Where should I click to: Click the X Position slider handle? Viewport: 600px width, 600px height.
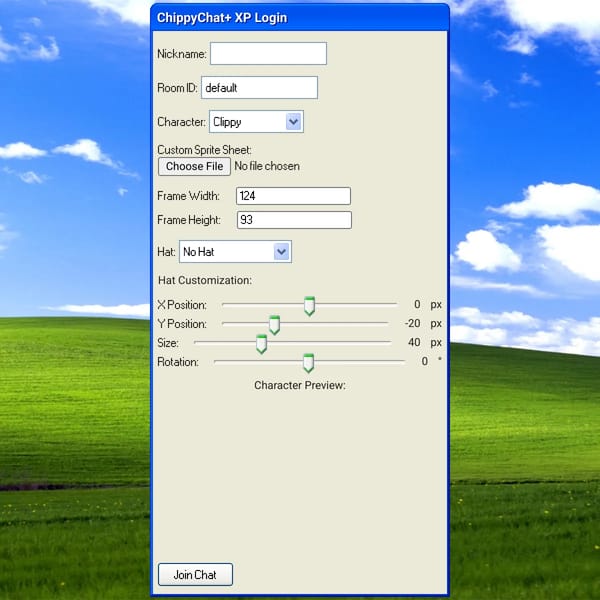point(310,306)
